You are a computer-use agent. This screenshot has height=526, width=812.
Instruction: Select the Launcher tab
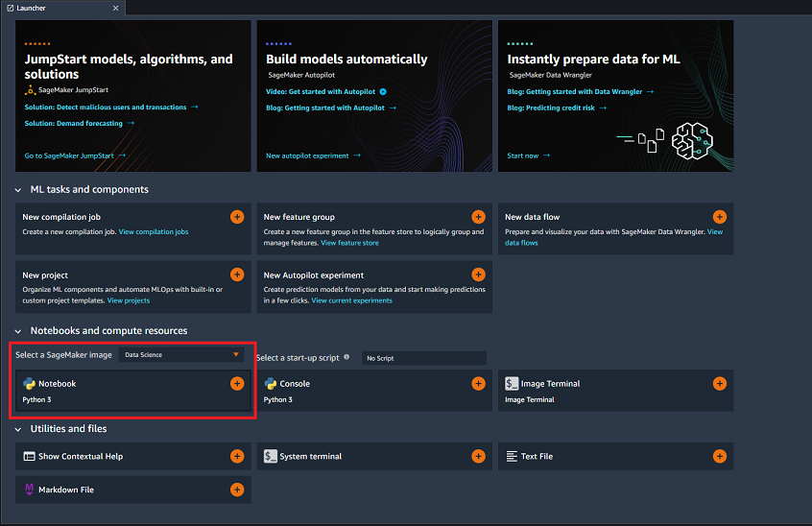pyautogui.click(x=62, y=8)
